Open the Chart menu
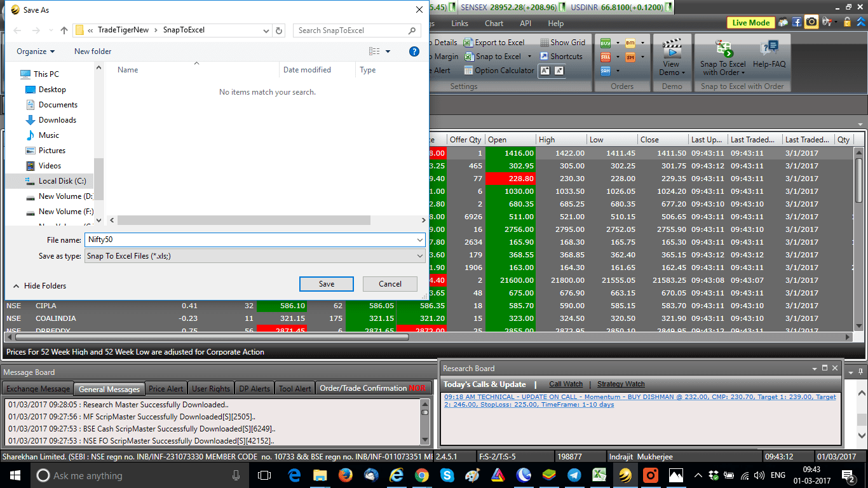This screenshot has width=868, height=488. point(494,24)
